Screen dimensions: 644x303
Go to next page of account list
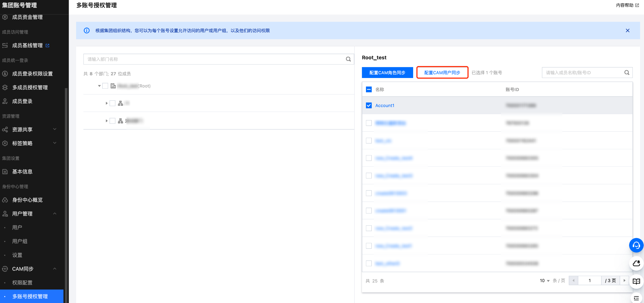click(624, 281)
